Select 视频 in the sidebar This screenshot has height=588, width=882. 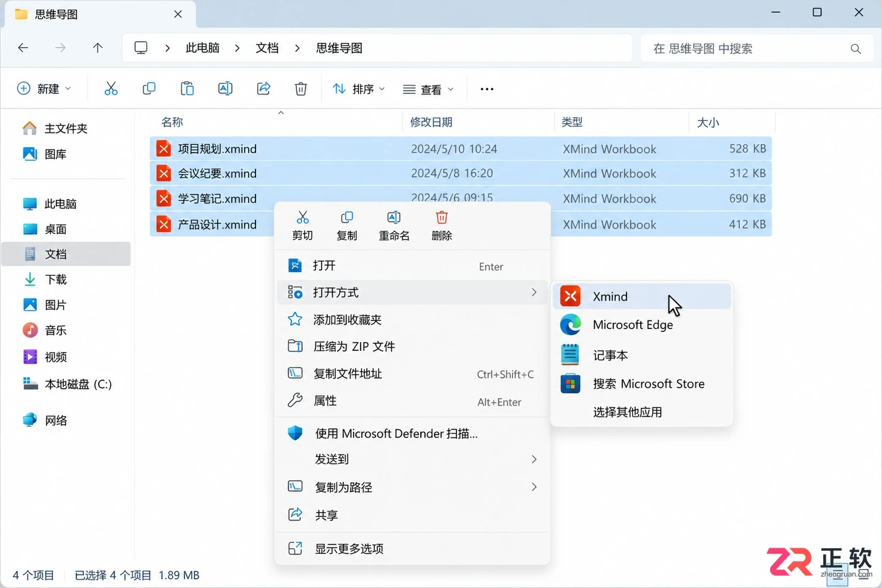click(67, 356)
